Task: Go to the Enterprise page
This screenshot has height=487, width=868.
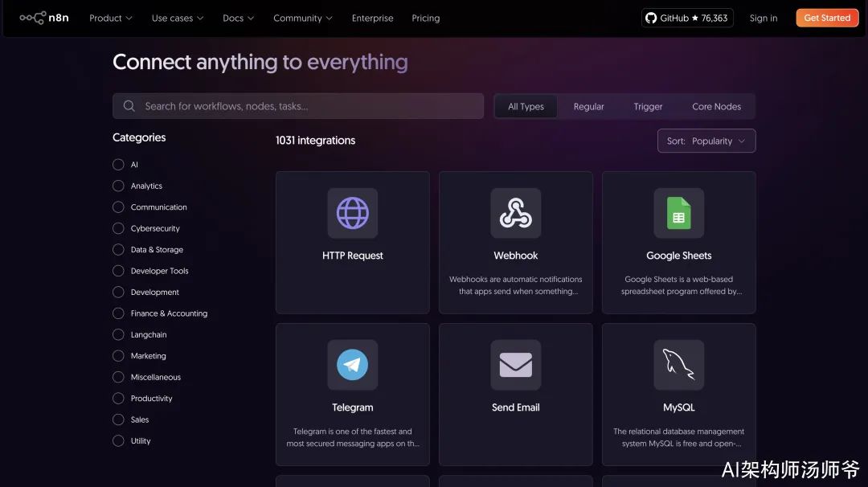Action: tap(373, 18)
